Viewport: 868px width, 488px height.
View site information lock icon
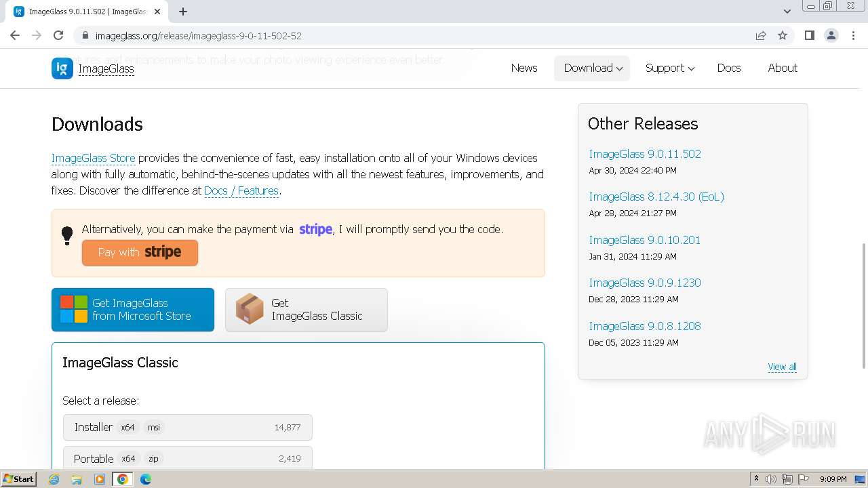[85, 35]
